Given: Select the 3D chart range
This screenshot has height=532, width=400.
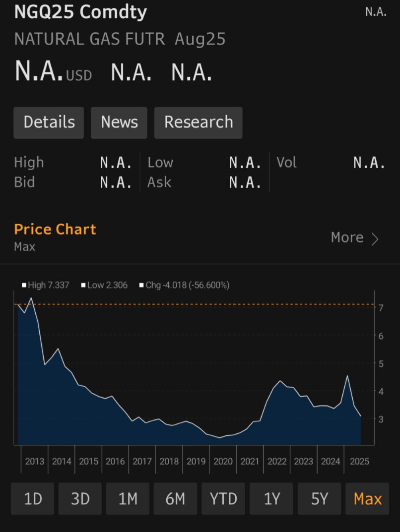Looking at the screenshot, I should (80, 499).
